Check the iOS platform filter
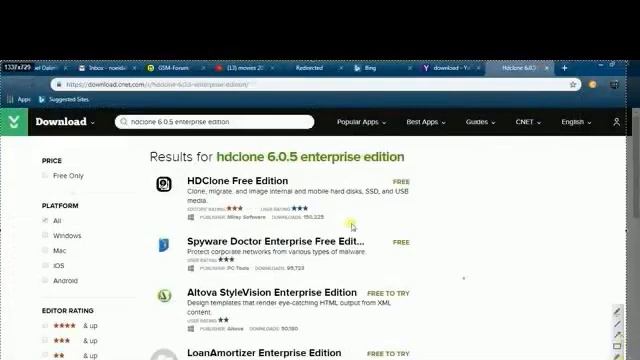This screenshot has width=640, height=360. (x=45, y=265)
